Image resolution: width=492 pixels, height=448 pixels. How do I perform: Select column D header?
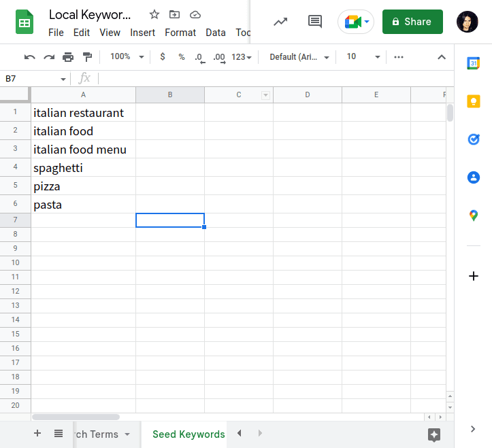point(308,94)
